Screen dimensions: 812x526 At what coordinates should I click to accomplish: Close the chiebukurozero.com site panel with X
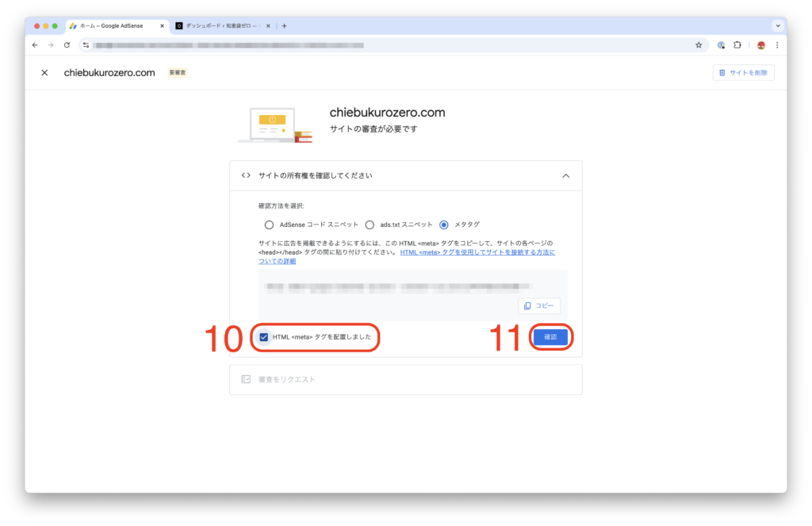tap(44, 73)
